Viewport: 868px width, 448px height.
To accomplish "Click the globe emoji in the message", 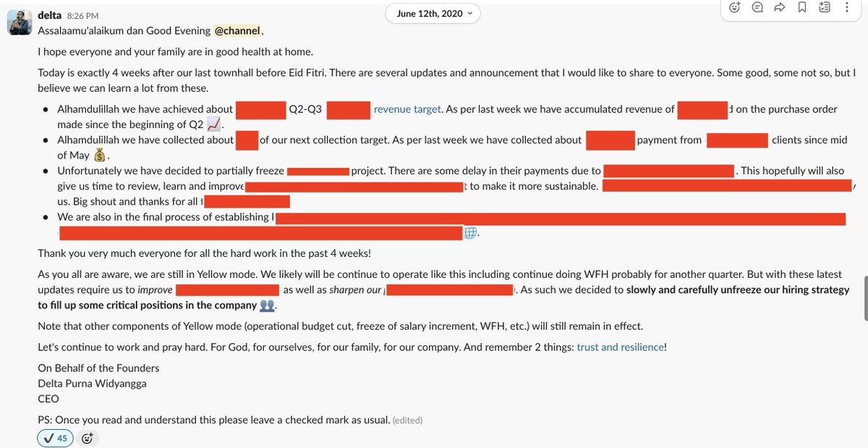I will point(470,233).
